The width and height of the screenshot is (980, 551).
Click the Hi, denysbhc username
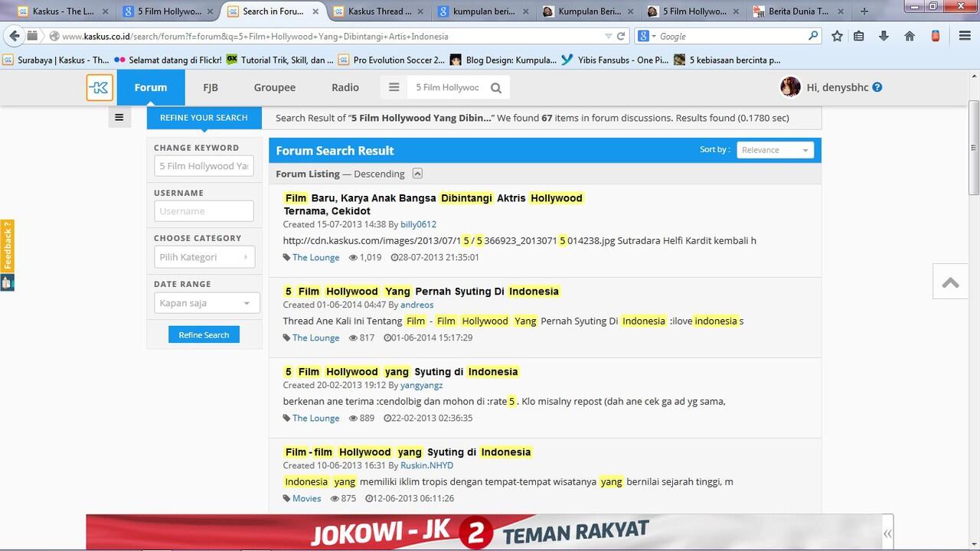838,87
